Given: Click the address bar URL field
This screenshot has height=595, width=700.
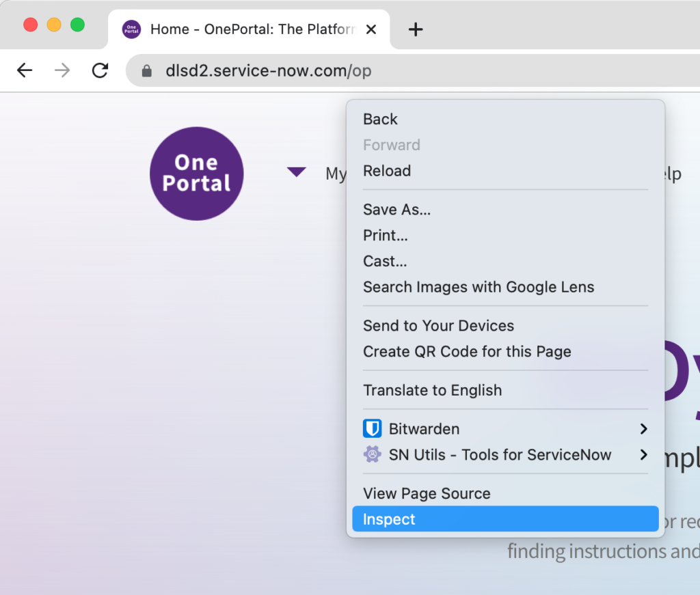Looking at the screenshot, I should pos(413,70).
